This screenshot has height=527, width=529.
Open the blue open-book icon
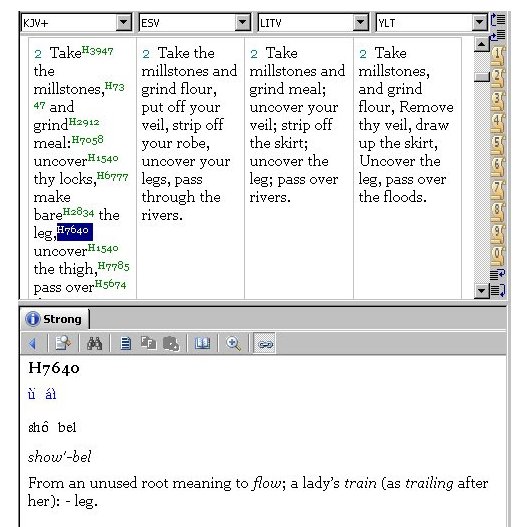point(202,343)
